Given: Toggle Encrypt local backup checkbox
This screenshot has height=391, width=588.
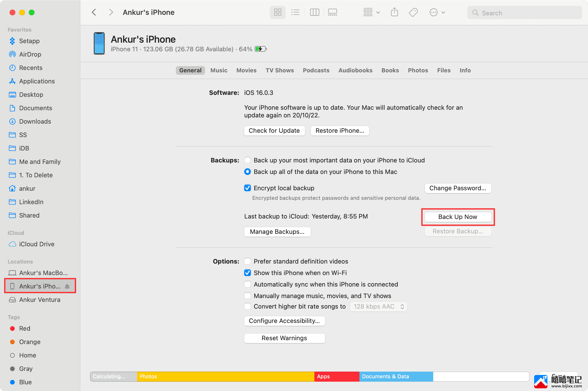Looking at the screenshot, I should pos(247,188).
